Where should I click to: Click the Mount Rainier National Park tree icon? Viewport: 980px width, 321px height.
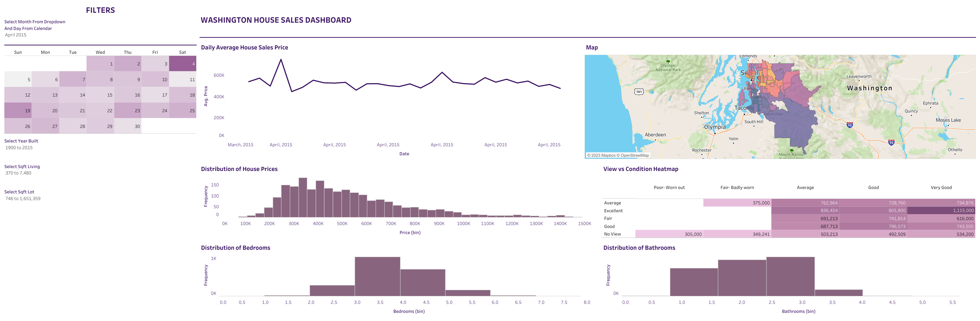(x=792, y=151)
